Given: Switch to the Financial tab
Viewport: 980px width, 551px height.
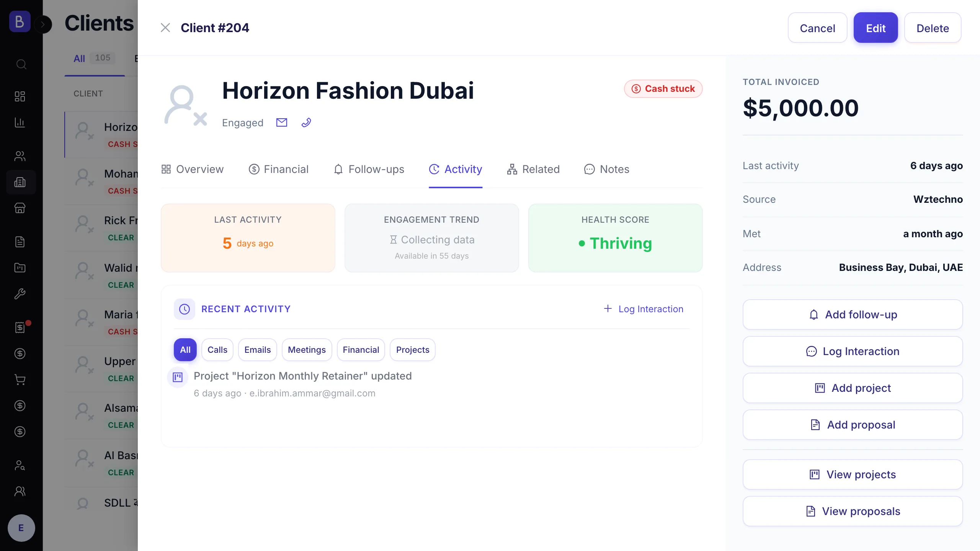Looking at the screenshot, I should [x=278, y=169].
